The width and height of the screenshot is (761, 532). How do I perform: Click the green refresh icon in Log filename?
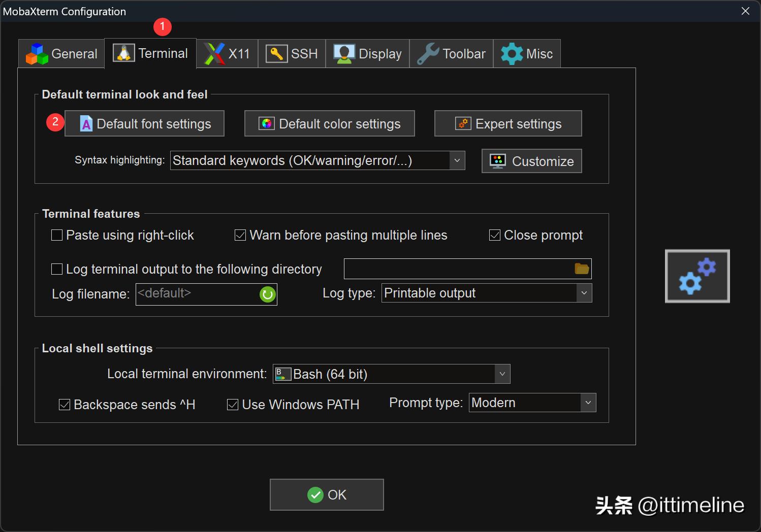pos(267,294)
